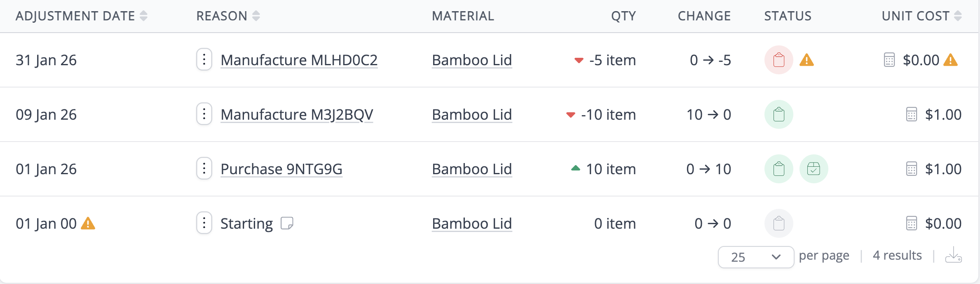Image resolution: width=980 pixels, height=284 pixels.
Task: Open the three-dot menu for Purchase 9NTG9G
Action: [204, 168]
